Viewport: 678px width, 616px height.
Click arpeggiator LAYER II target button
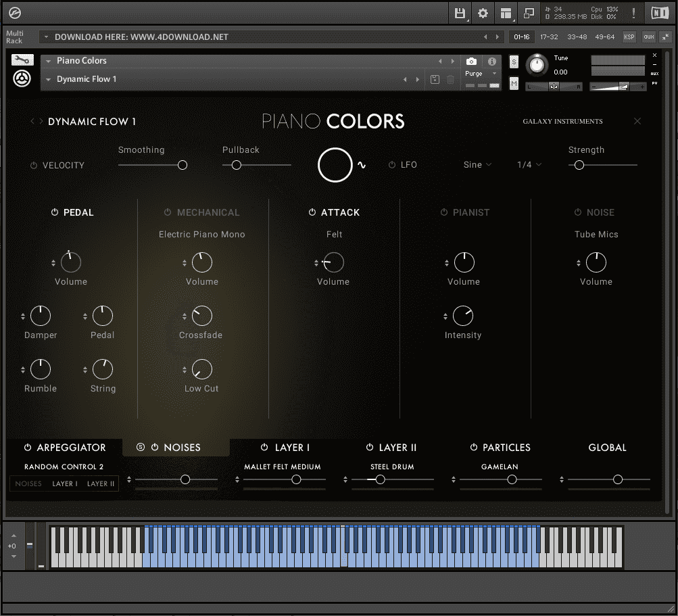point(101,483)
